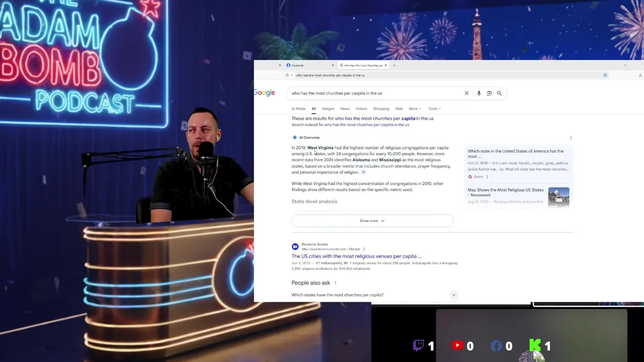This screenshot has height=362, width=644.
Task: Submit search with magnifying glass icon
Action: pos(499,93)
